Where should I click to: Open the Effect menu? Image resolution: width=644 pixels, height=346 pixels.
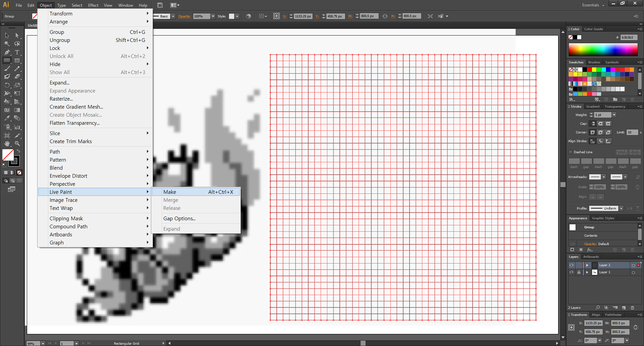(93, 5)
